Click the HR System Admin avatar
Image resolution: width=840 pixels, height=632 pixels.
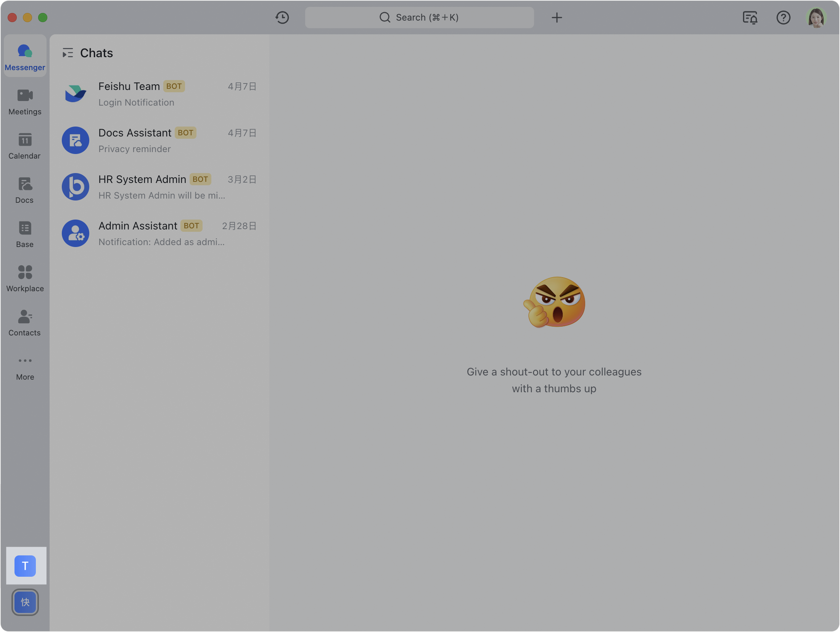(76, 187)
